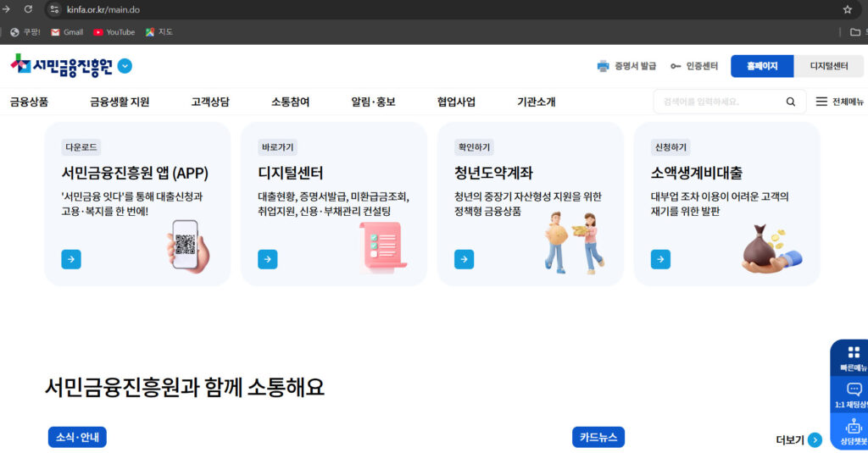Expand the dropdown arrow beside the logo
868x453 pixels.
click(125, 66)
